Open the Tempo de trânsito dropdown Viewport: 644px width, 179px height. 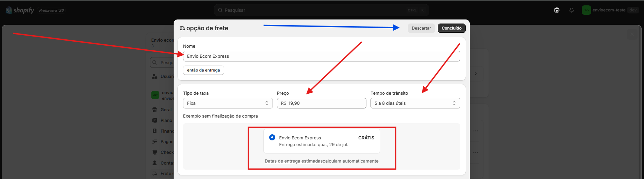tap(415, 103)
